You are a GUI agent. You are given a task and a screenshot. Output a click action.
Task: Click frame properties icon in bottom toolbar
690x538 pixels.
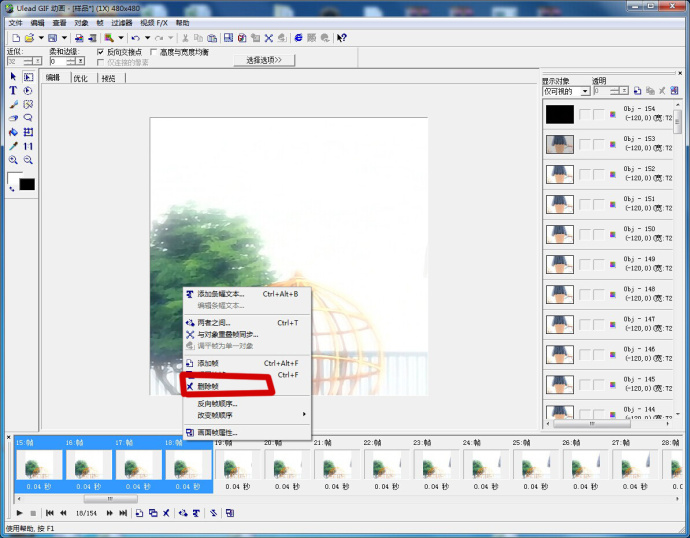pyautogui.click(x=230, y=513)
